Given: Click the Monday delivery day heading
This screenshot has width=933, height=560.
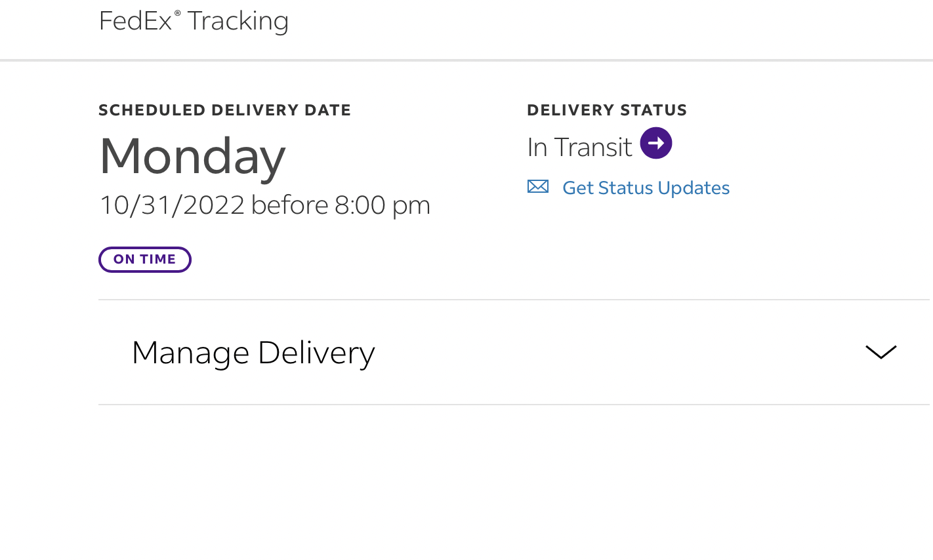Looking at the screenshot, I should (192, 156).
